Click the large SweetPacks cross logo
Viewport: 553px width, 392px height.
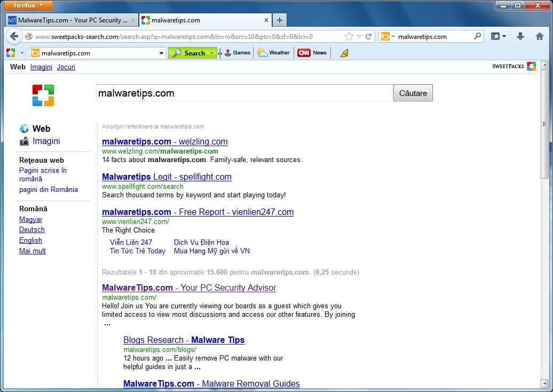click(43, 95)
